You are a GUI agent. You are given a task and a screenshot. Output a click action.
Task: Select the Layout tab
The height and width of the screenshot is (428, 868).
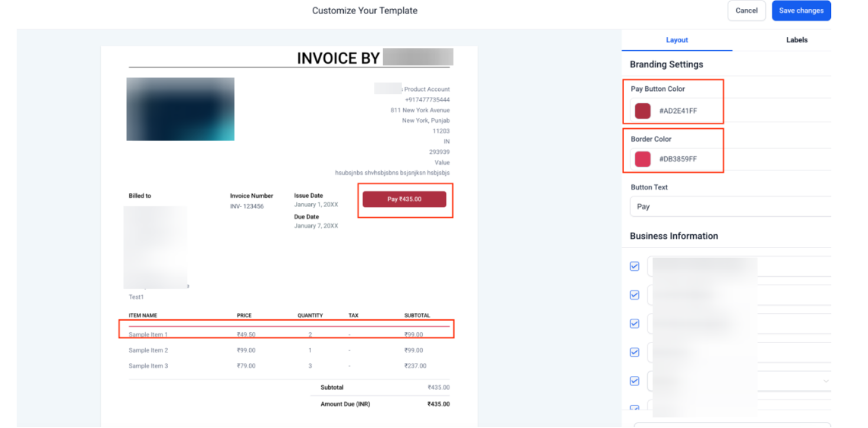[x=677, y=40]
